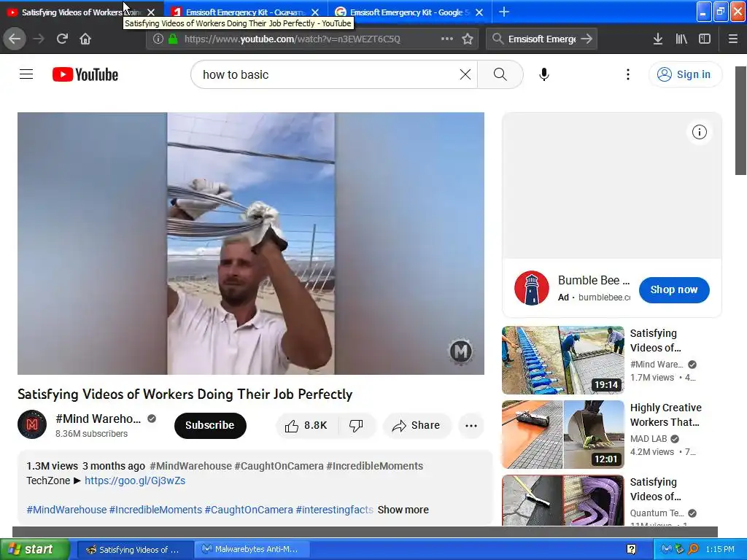Expand description with Show more
Screen dimensions: 747x560
coord(403,510)
